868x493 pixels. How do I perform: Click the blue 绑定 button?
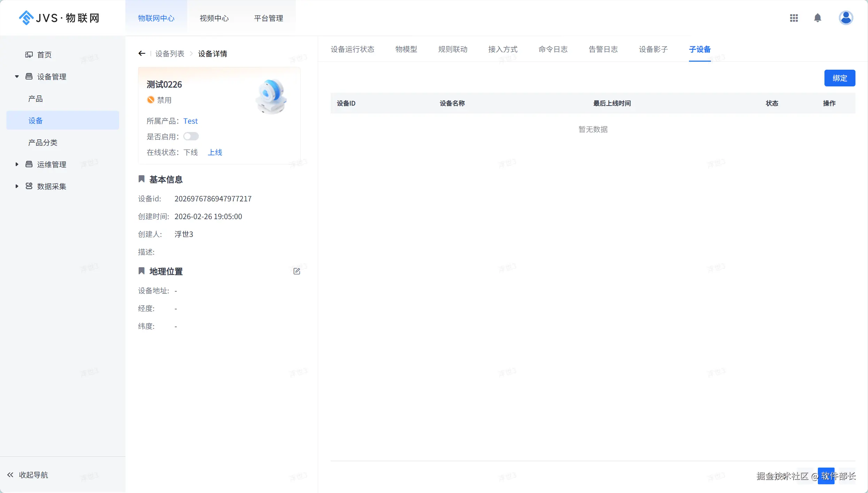[839, 78]
